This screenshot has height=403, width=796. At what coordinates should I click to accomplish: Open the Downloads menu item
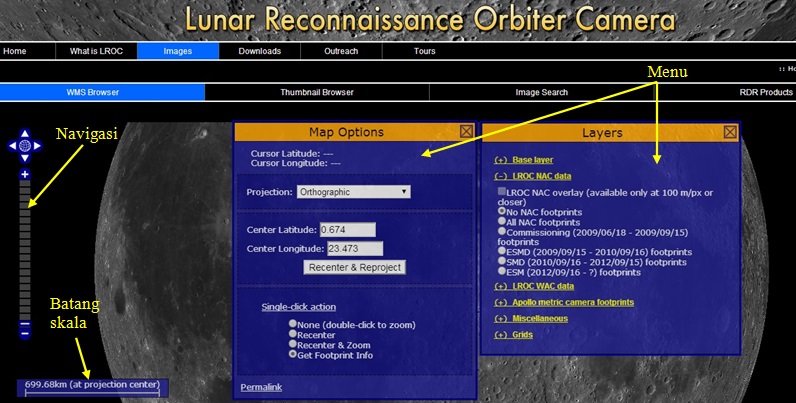tap(259, 51)
